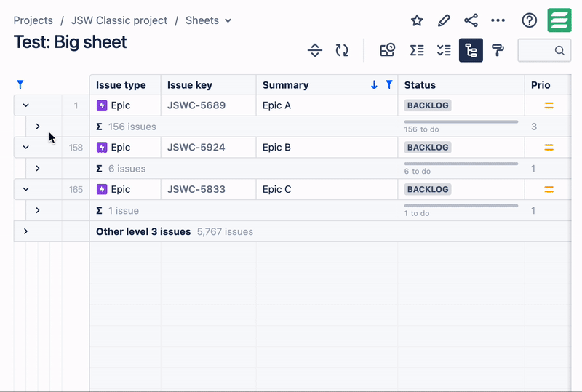Open the three-dots more actions menu
The height and width of the screenshot is (392, 582).
[x=498, y=20]
